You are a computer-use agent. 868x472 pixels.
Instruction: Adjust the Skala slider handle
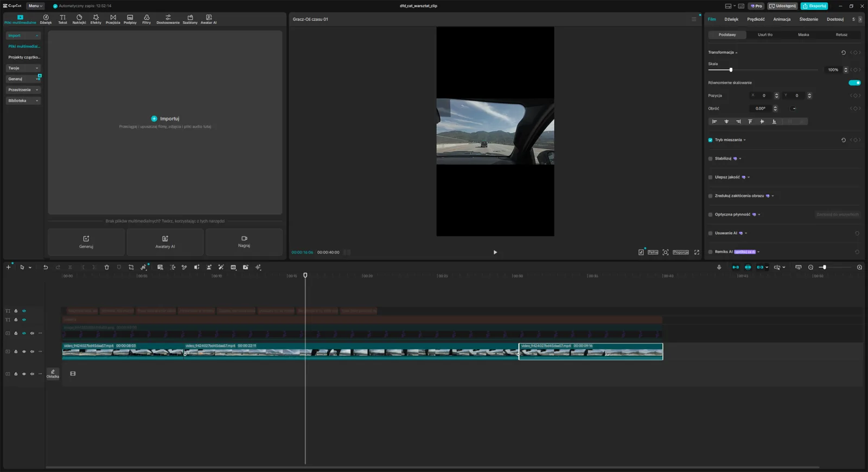(731, 70)
